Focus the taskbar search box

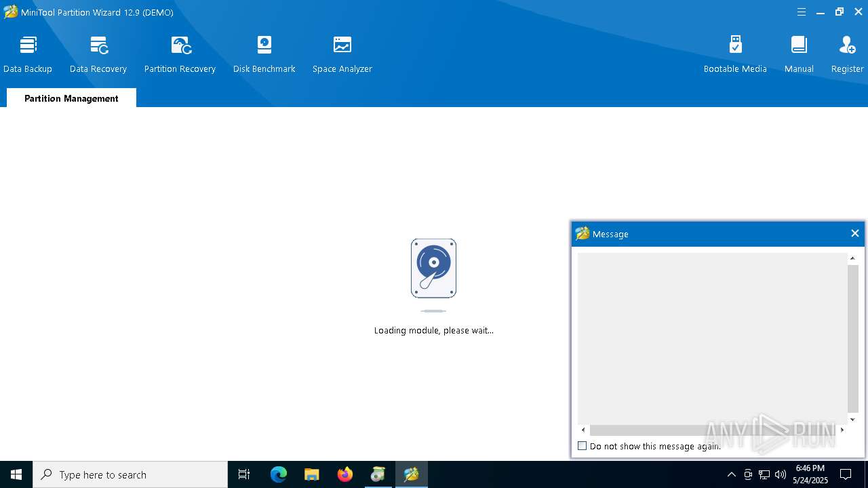(130, 474)
